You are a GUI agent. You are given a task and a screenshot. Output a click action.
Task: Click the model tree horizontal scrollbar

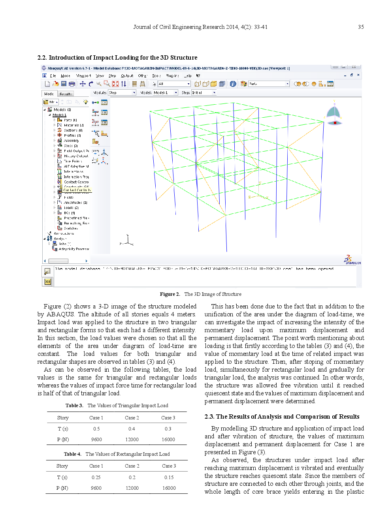[58, 261]
